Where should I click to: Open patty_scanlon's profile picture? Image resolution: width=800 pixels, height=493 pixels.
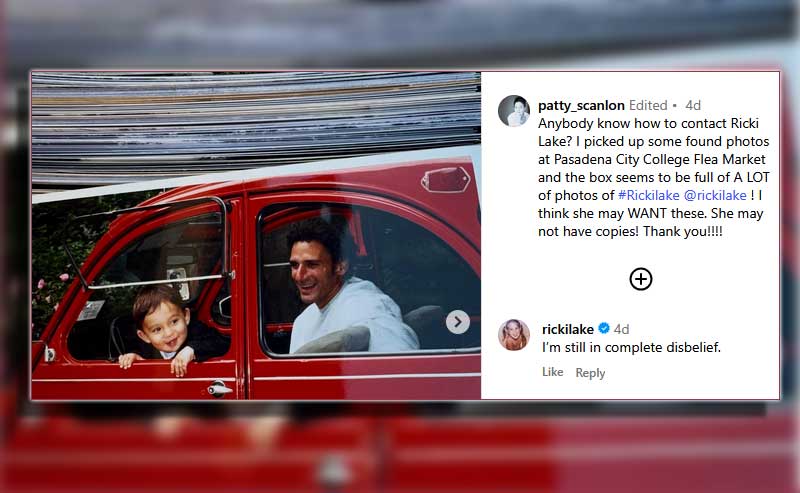tap(514, 111)
